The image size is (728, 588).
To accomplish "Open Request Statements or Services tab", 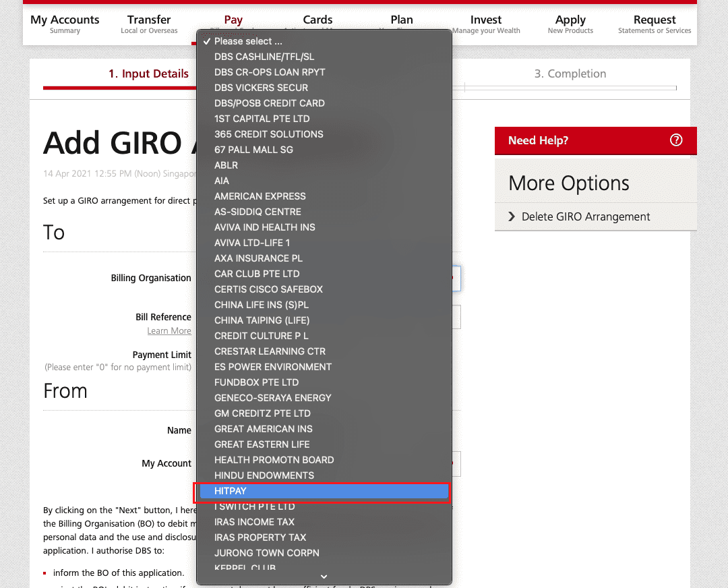I will [x=655, y=24].
